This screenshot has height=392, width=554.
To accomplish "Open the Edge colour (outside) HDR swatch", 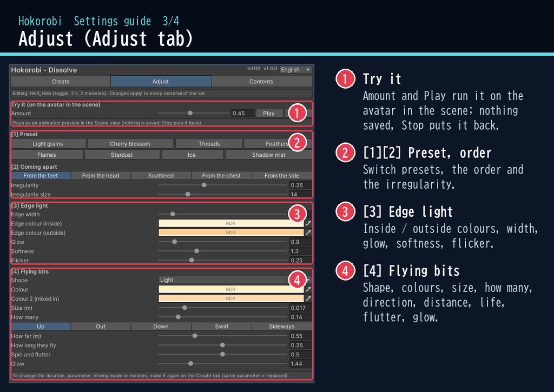I will pos(231,232).
